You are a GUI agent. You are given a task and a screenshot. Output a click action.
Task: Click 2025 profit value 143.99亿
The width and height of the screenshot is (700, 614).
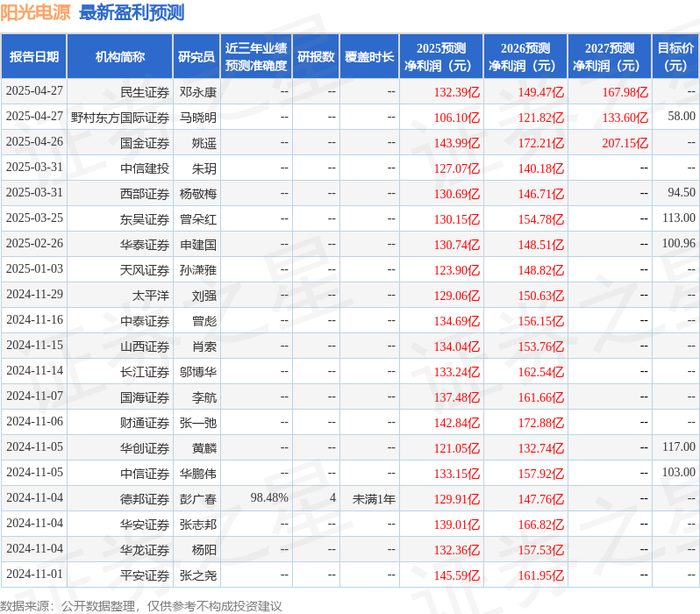tap(457, 143)
